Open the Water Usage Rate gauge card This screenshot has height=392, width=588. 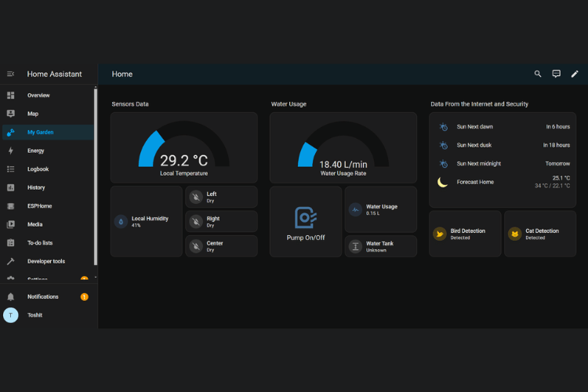click(x=343, y=147)
